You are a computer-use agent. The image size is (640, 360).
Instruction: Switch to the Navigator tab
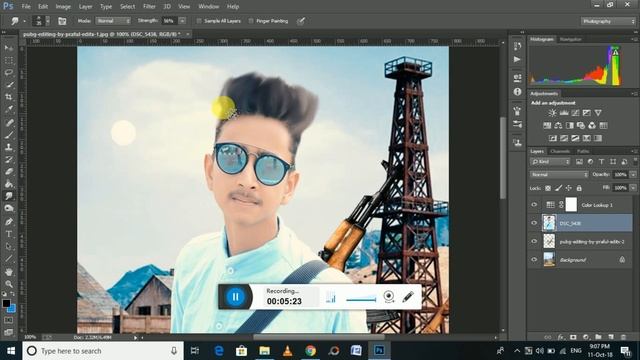(x=570, y=40)
